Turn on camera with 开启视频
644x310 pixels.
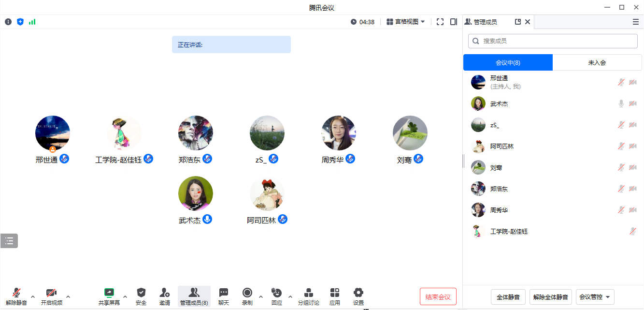pos(51,296)
